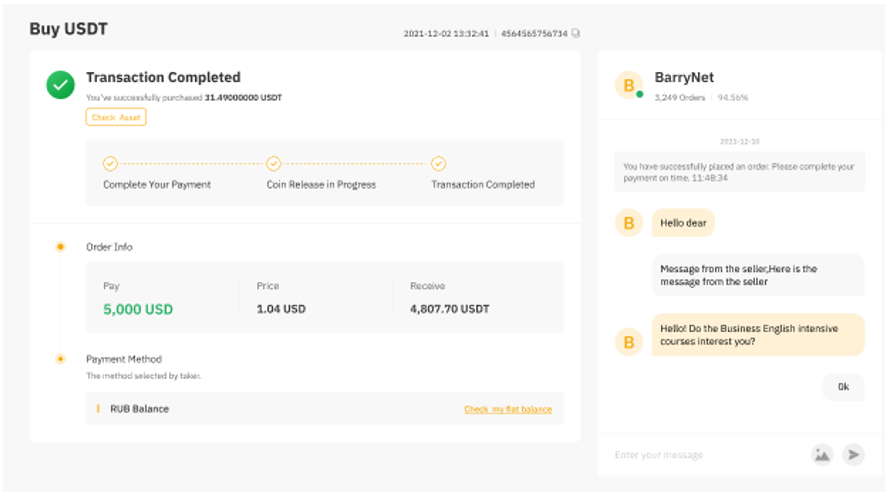
Task: Select the Payment Method timeline marker
Action: coord(61,358)
